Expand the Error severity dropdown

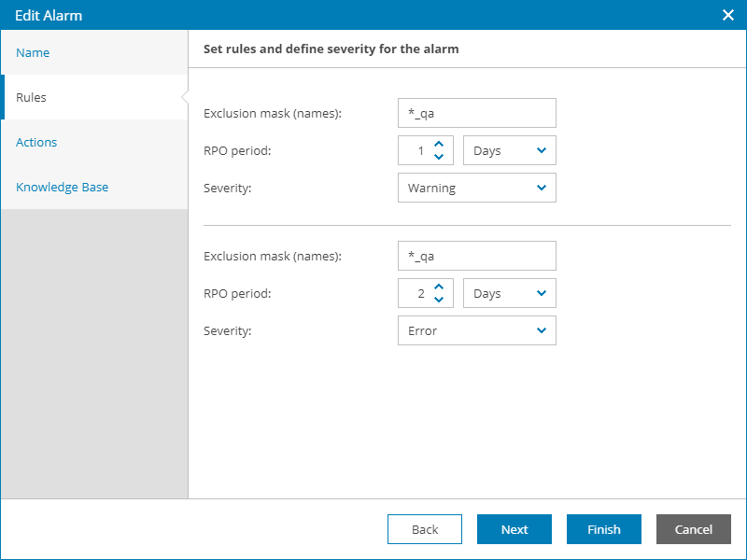click(476, 330)
